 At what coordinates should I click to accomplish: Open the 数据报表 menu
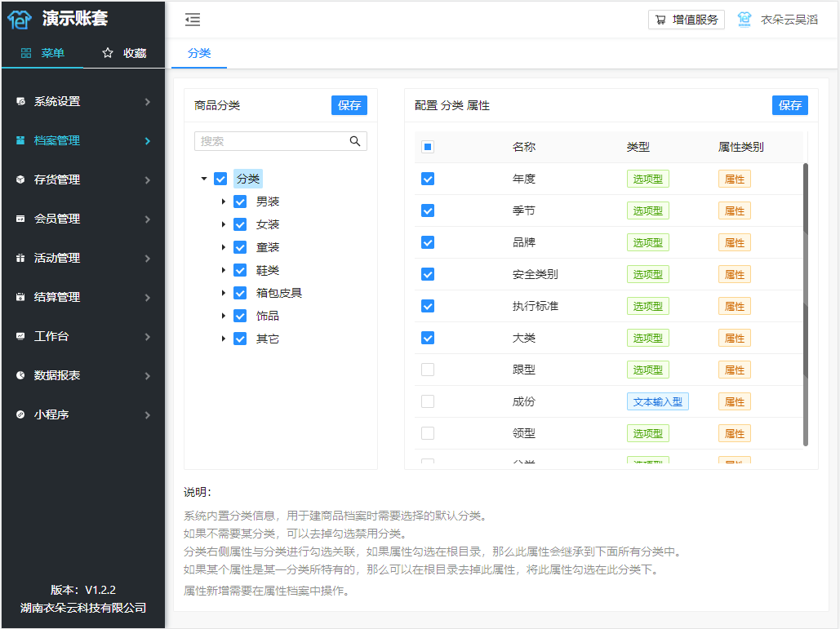[x=83, y=374]
